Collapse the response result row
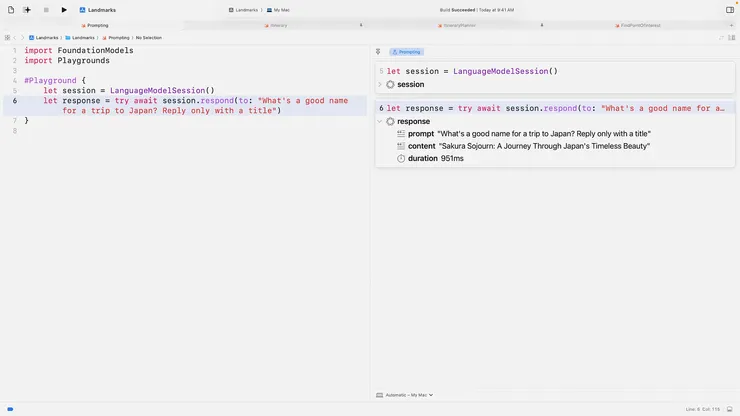The height and width of the screenshot is (416, 740). click(380, 121)
